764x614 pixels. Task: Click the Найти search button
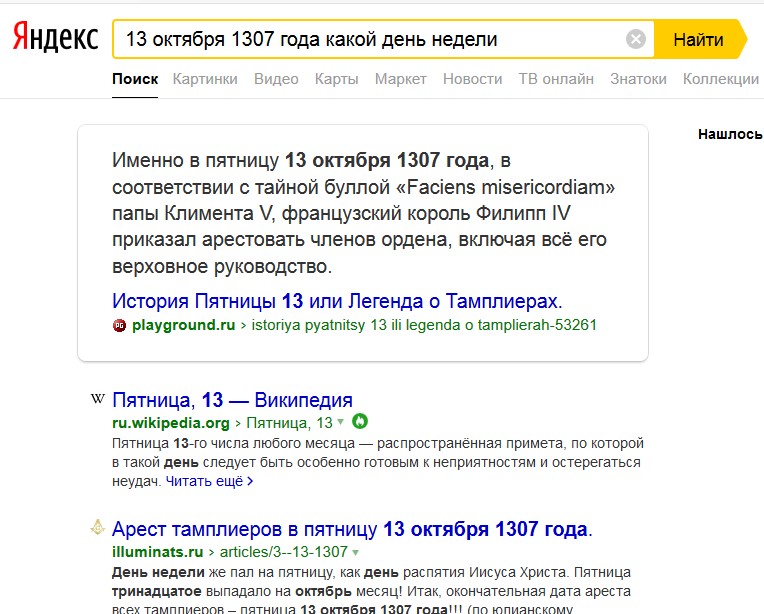point(699,39)
